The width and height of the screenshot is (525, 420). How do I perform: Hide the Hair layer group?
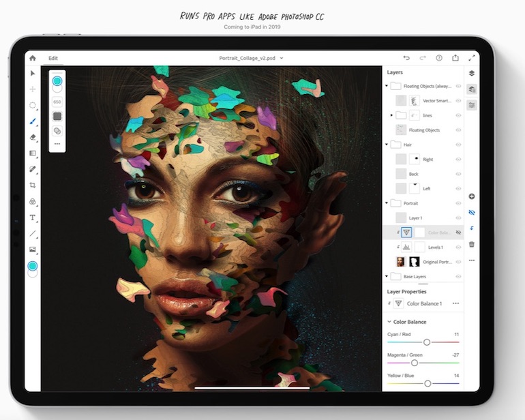point(458,145)
